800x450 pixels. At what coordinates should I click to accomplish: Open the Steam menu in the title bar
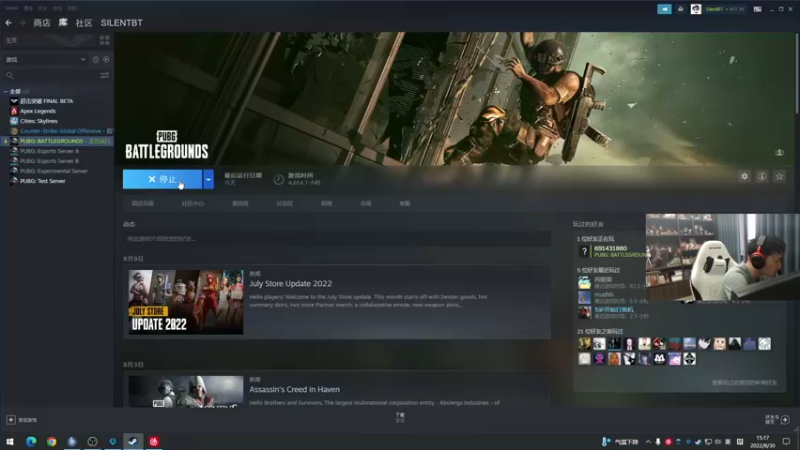[11, 8]
